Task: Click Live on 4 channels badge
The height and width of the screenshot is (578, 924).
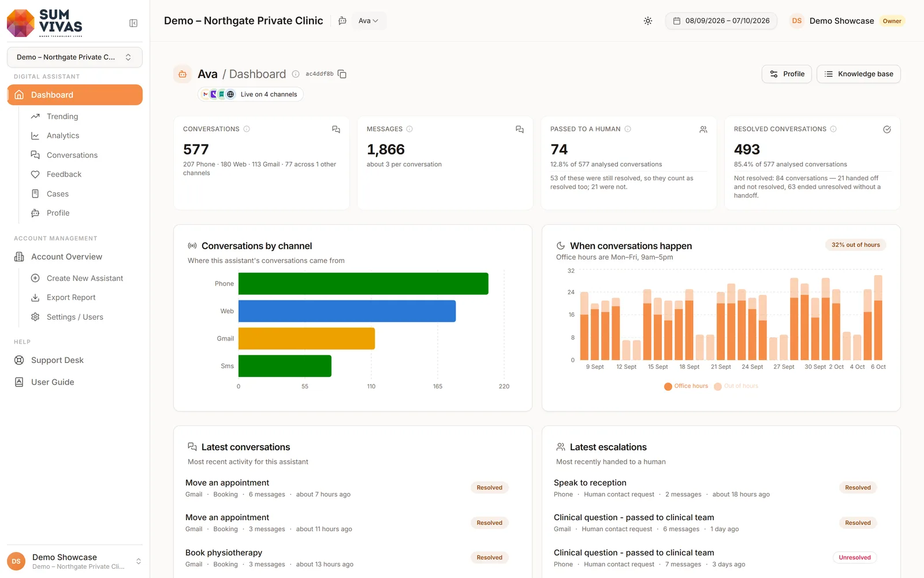Action: tap(251, 94)
